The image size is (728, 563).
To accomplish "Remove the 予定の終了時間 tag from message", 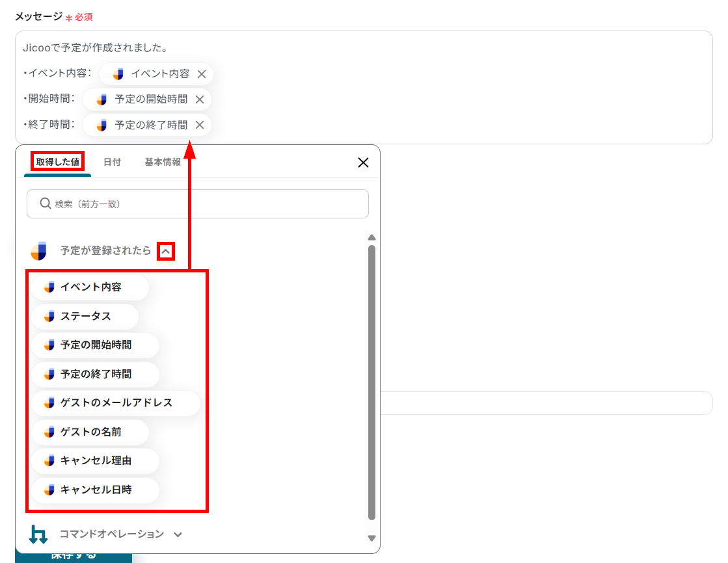I will click(200, 125).
